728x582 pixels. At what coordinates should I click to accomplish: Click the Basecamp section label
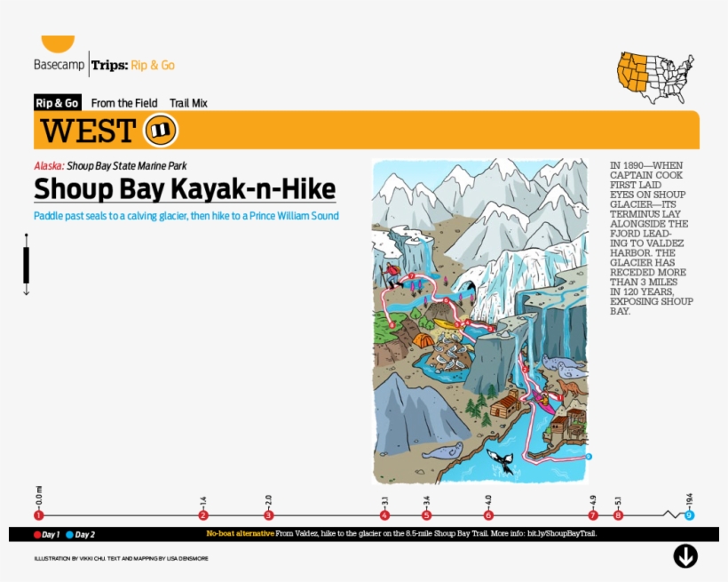click(x=59, y=65)
